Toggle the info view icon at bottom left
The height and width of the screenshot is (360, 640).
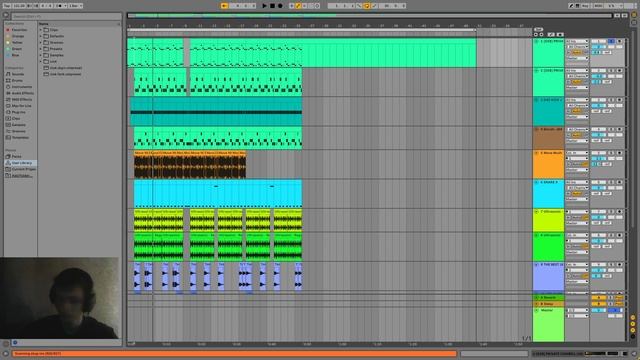coord(5,353)
